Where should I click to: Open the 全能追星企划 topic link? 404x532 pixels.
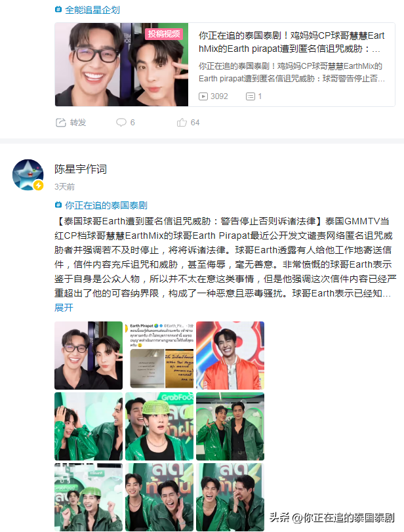[x=92, y=10]
